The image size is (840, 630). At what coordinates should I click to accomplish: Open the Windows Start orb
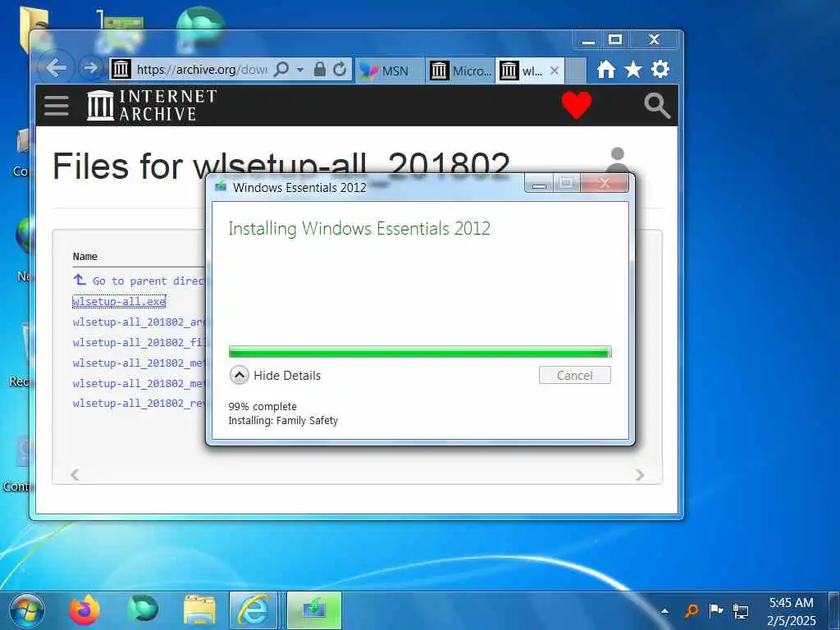pyautogui.click(x=26, y=610)
